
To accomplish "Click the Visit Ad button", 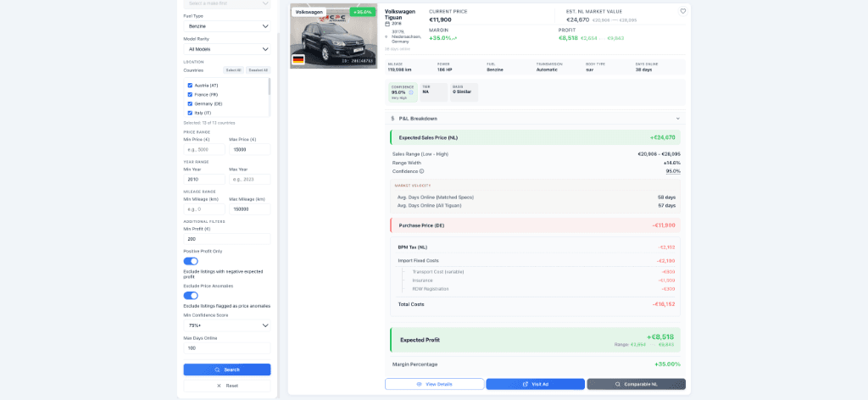I will [x=536, y=384].
